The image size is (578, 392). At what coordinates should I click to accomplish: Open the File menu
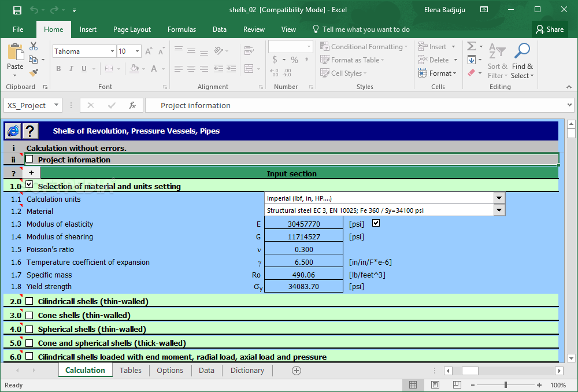pyautogui.click(x=18, y=29)
